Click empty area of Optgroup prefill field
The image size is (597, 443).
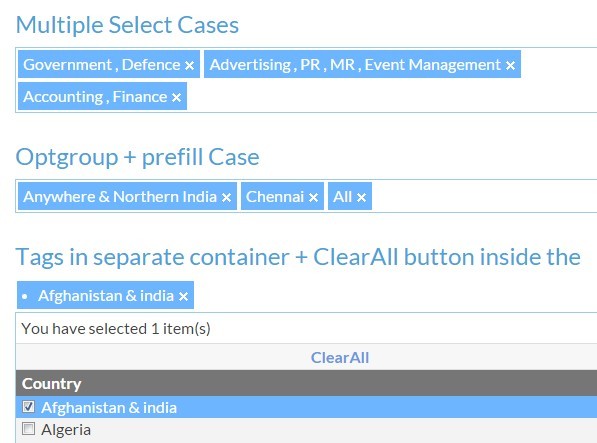point(484,196)
